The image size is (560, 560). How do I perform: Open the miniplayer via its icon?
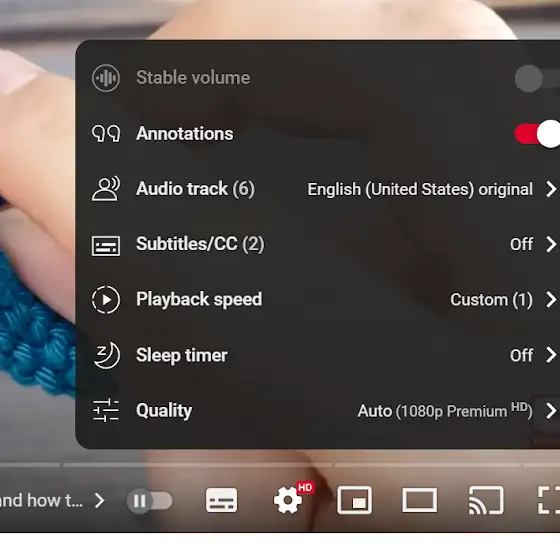pyautogui.click(x=354, y=500)
